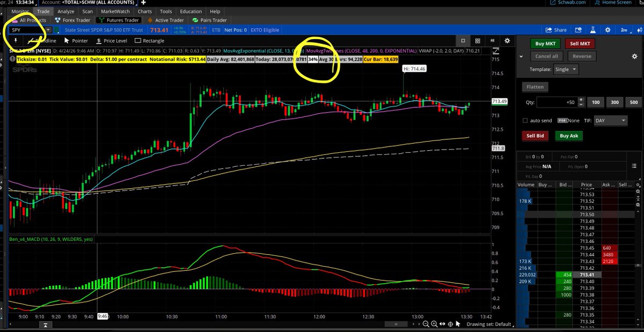The image size is (644, 332).
Task: Select the Pairs Trader subtab
Action: coord(210,20)
